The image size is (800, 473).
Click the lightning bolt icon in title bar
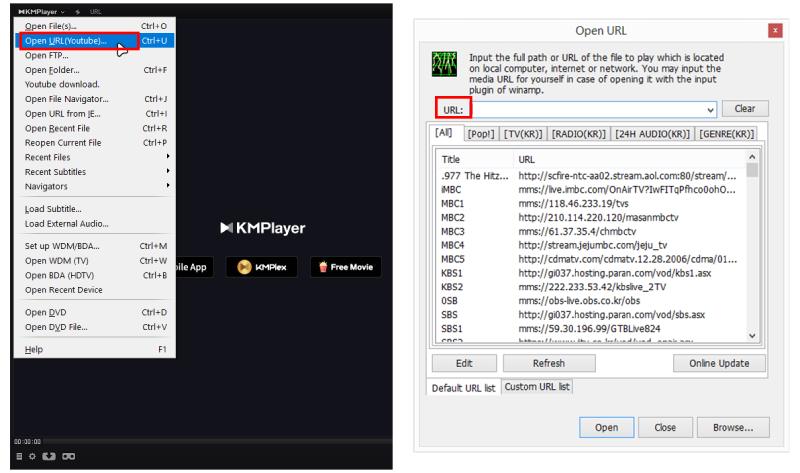tap(78, 11)
